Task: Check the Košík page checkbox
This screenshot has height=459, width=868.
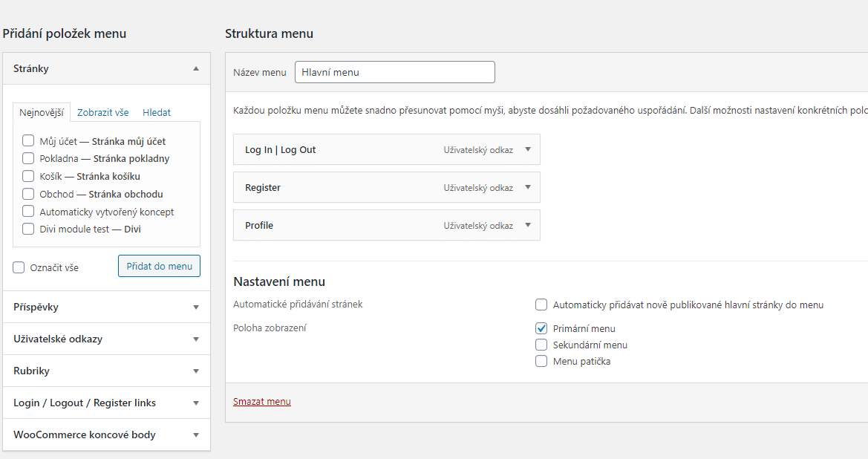Action: pos(28,176)
